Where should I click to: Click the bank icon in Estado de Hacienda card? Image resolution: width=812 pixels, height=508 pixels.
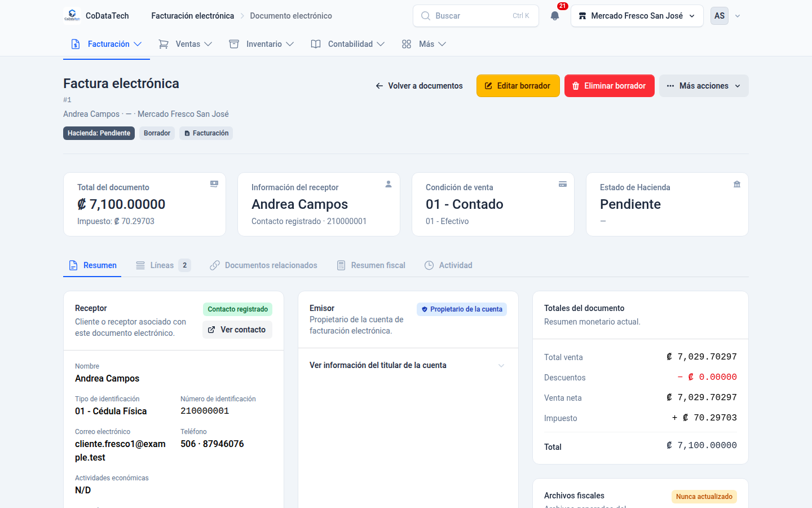tap(737, 184)
